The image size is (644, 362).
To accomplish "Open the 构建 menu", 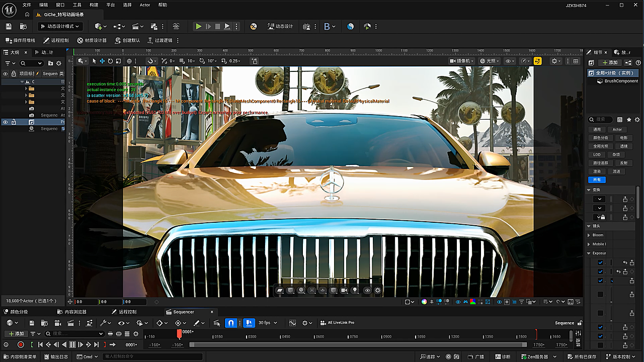I will coord(94,5).
